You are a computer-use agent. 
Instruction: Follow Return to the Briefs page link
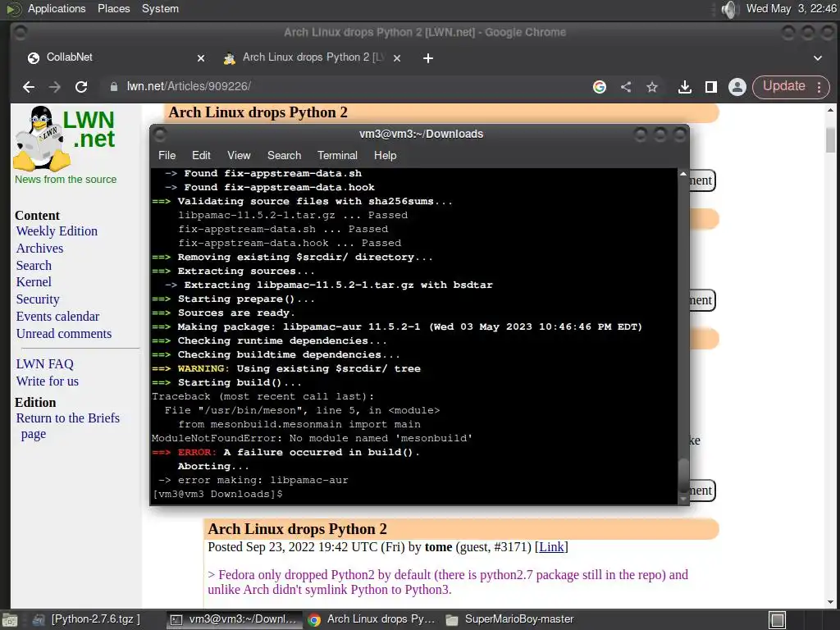[x=67, y=426]
